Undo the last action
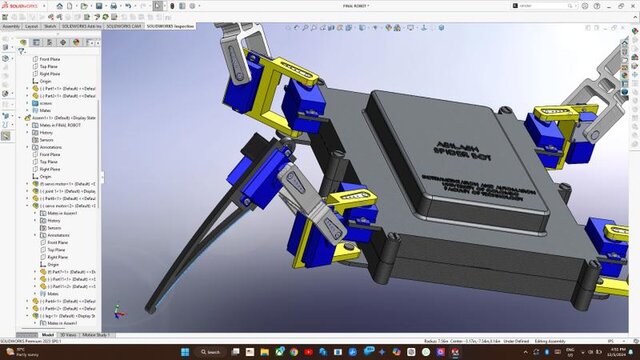The width and height of the screenshot is (640, 360). click(x=128, y=6)
